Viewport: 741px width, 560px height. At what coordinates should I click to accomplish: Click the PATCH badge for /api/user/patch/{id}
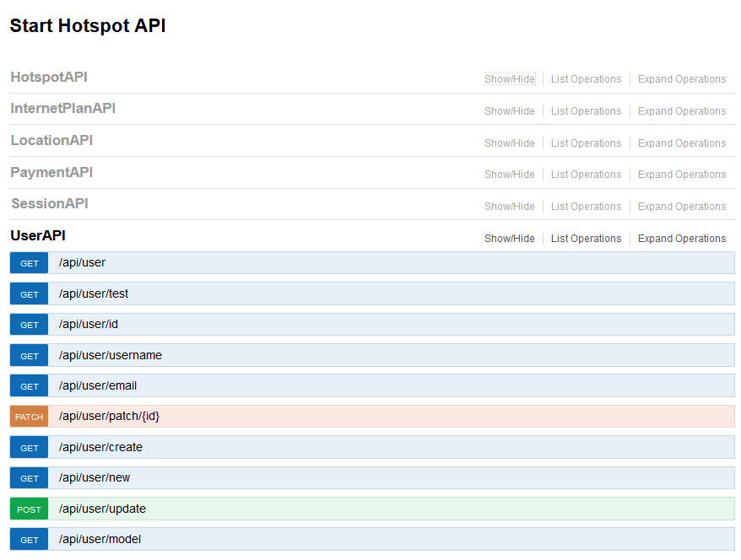tap(30, 417)
